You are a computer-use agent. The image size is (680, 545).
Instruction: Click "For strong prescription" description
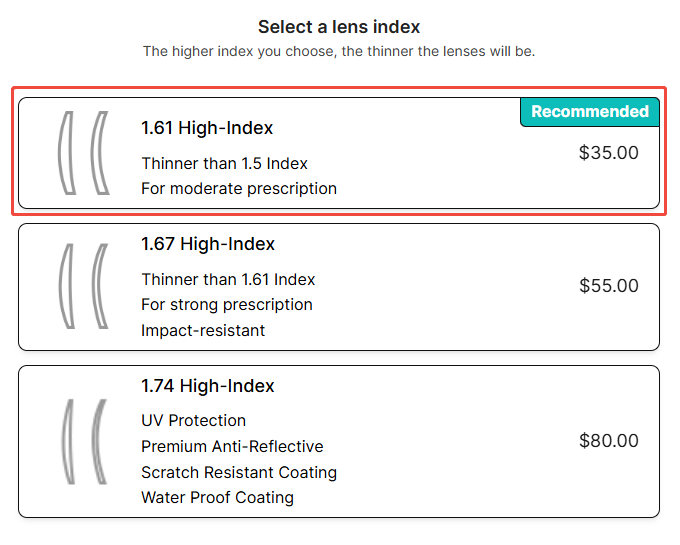click(x=227, y=305)
